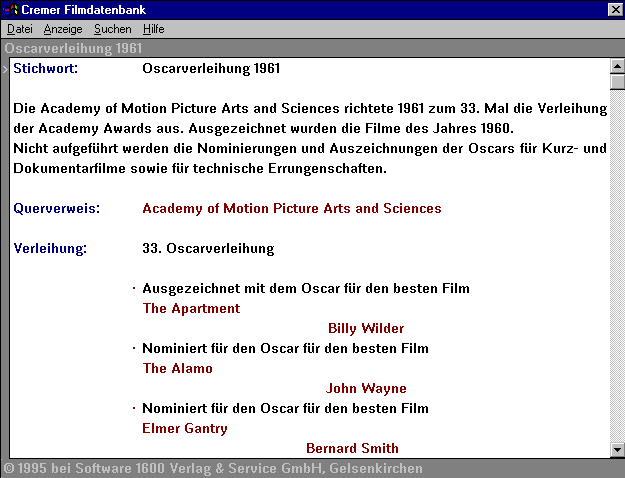The height and width of the screenshot is (478, 625).
Task: Follow the Academy of Motion Picture Arts link
Action: pos(291,209)
